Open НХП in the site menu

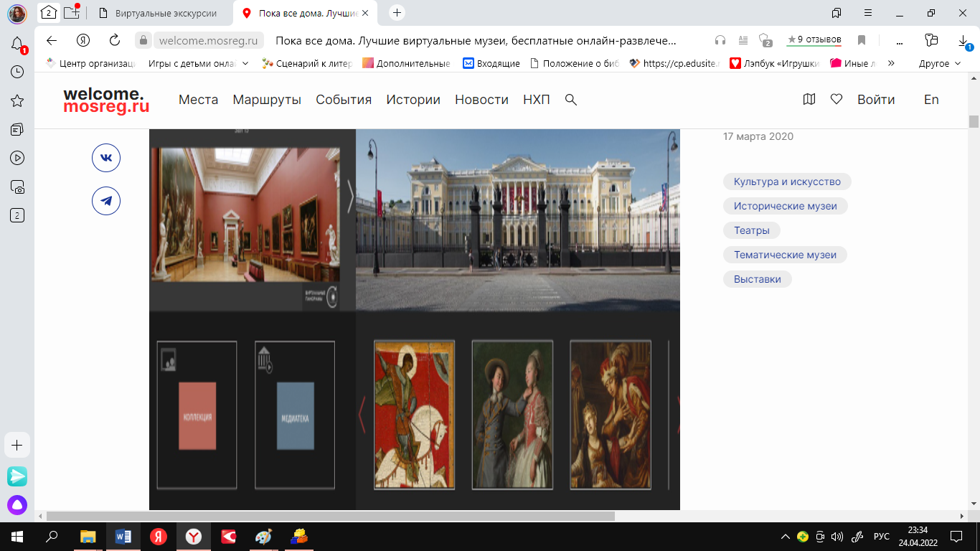537,100
